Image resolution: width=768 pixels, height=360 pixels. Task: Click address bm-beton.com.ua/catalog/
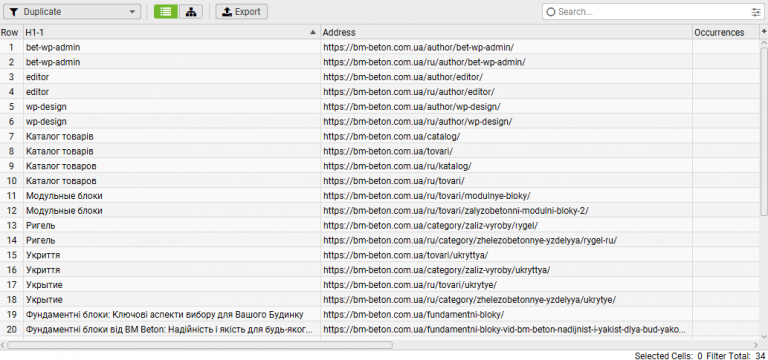506,136
